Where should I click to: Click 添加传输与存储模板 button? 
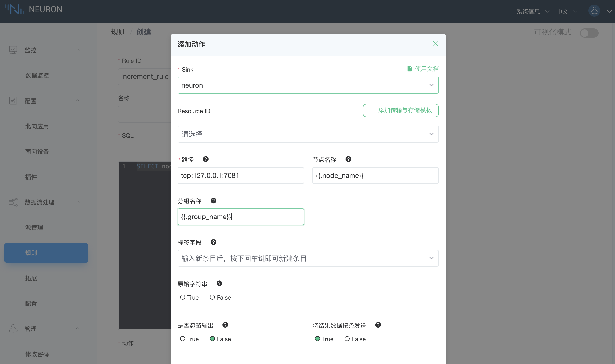tap(400, 110)
